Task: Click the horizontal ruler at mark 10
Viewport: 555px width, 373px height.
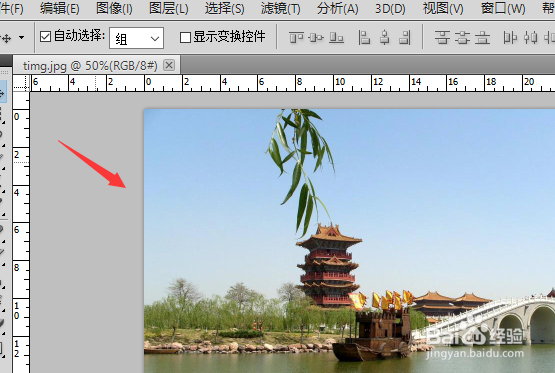Action: coord(340,82)
